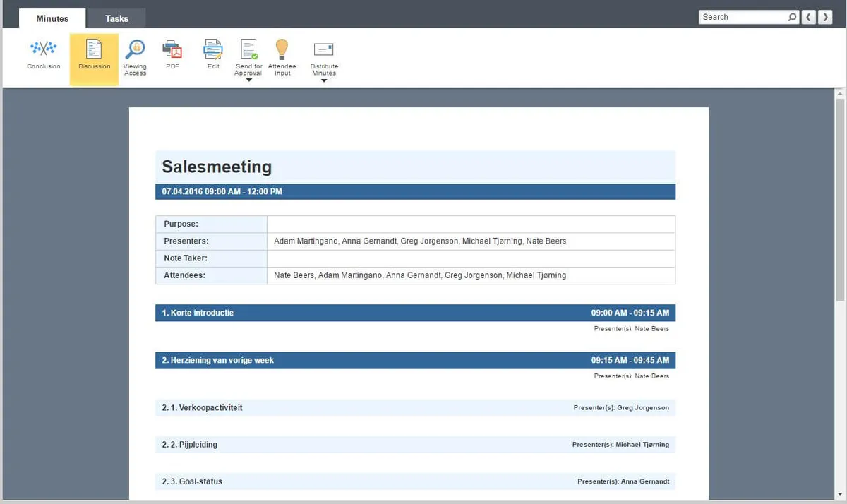The image size is (847, 504).
Task: Click the Conclusion flags icon
Action: [44, 49]
